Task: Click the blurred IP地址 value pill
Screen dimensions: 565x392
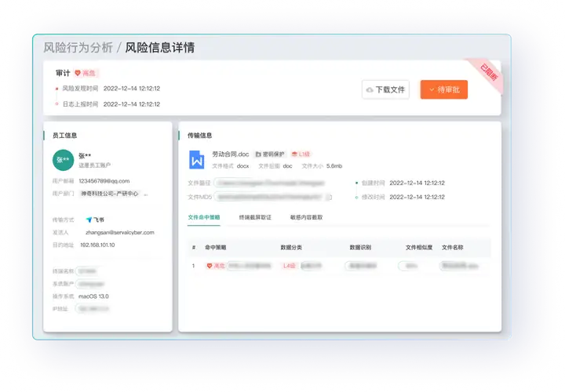Action: (93, 309)
